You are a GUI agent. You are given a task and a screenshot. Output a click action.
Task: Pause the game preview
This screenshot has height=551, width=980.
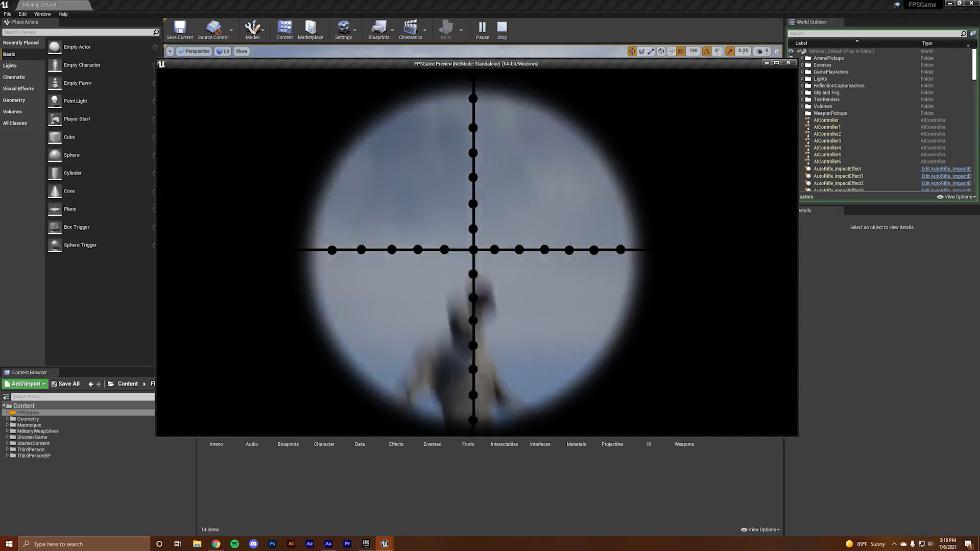pyautogui.click(x=482, y=30)
